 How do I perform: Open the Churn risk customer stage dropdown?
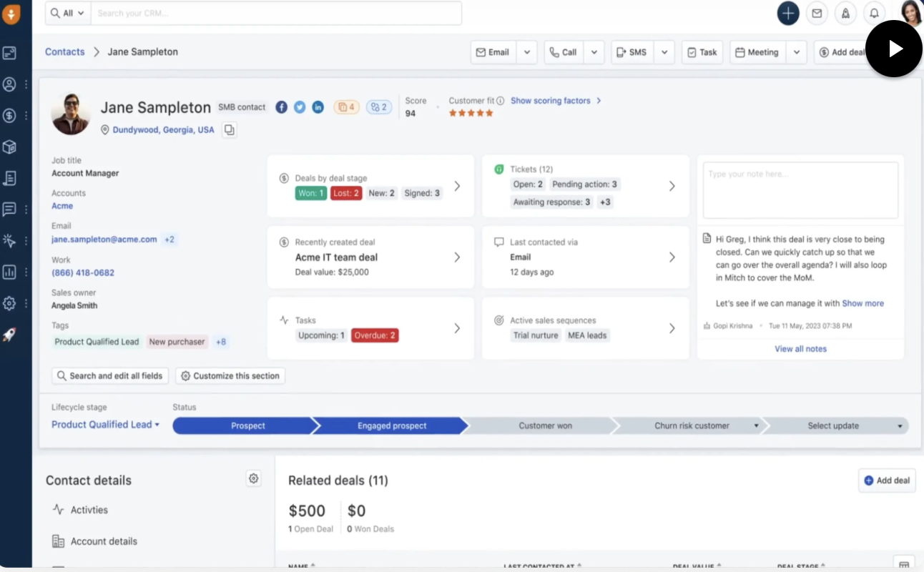[x=756, y=426]
